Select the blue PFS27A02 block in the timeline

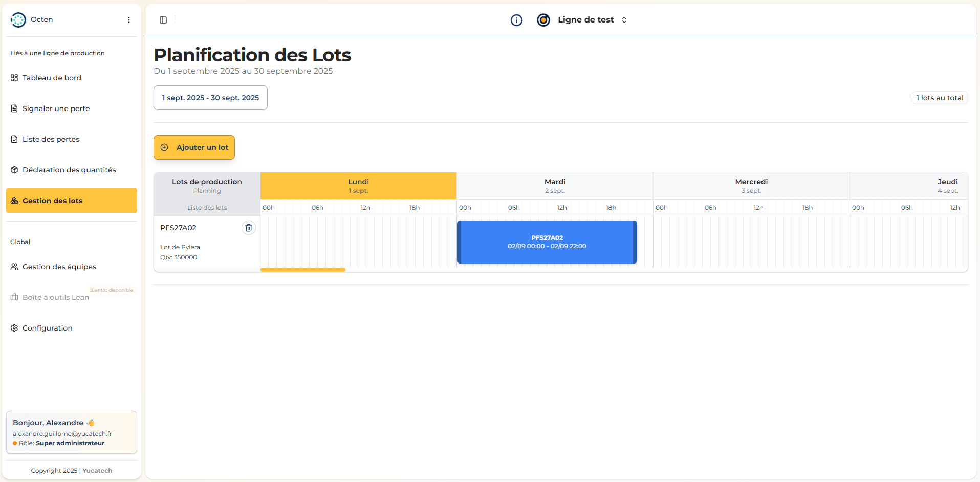pos(547,242)
